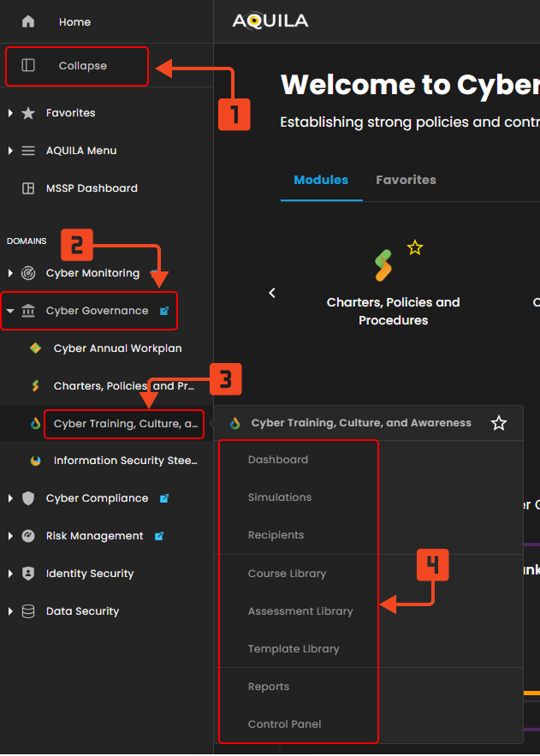Toggle favorite star on Charters, Policies module
Screen dimensions: 540x756
tap(415, 248)
